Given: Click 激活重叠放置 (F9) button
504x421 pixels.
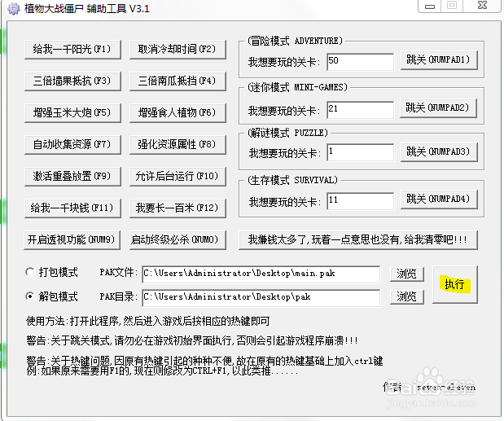Looking at the screenshot, I should pyautogui.click(x=72, y=177).
